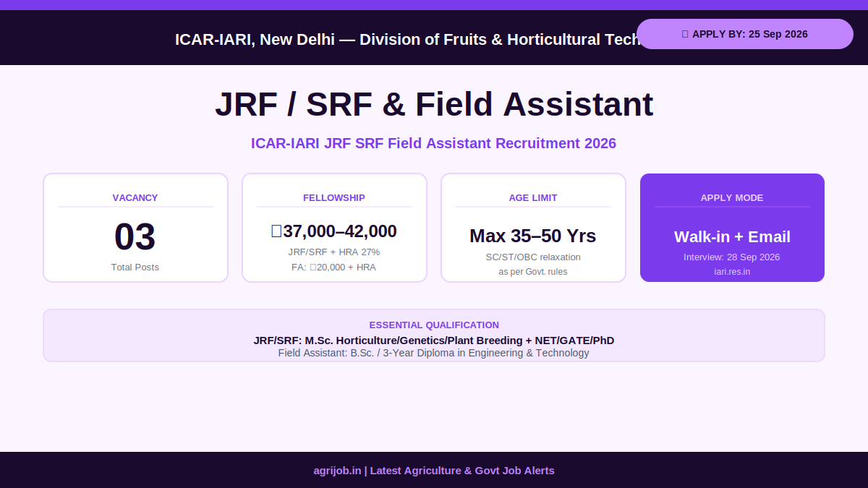Click the FELLOWSHIP card label
Screen dimensions: 868x488
(334, 197)
